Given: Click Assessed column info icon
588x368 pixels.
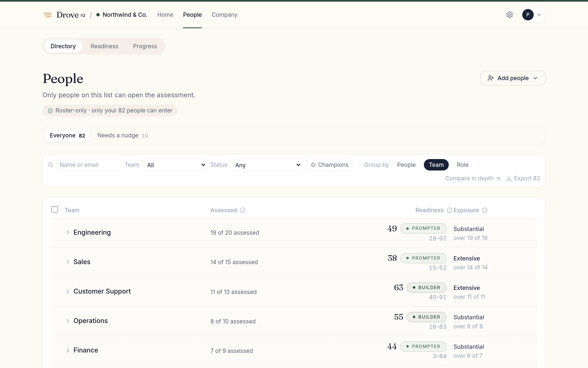Looking at the screenshot, I should coord(243,210).
